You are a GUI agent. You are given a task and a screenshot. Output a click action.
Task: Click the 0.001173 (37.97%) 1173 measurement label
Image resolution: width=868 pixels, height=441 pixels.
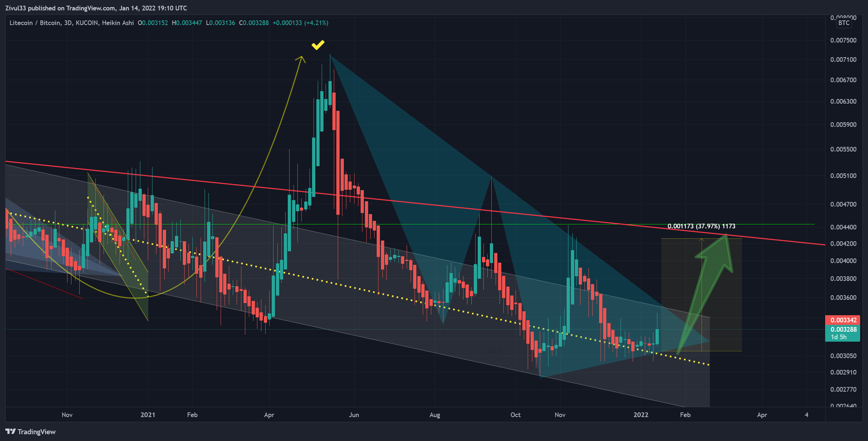click(701, 226)
